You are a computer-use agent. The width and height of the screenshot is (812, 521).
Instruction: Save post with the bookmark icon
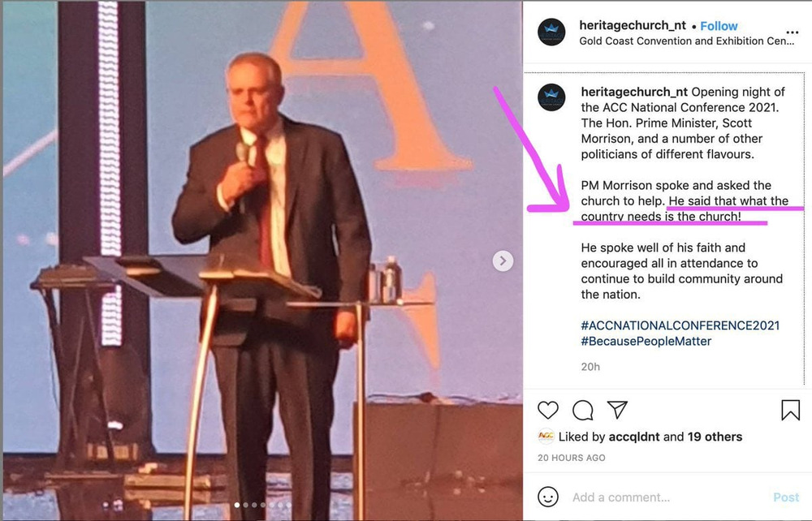click(790, 410)
